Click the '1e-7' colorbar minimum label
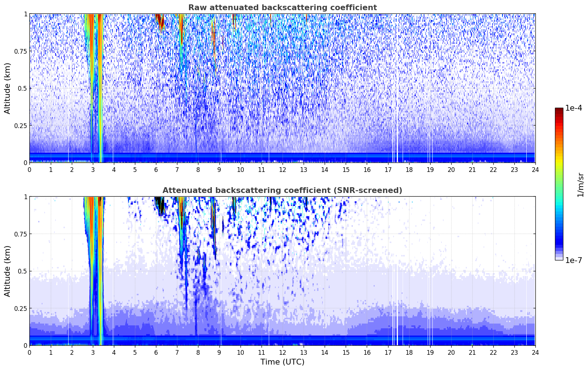This screenshot has width=588, height=370. pyautogui.click(x=573, y=260)
